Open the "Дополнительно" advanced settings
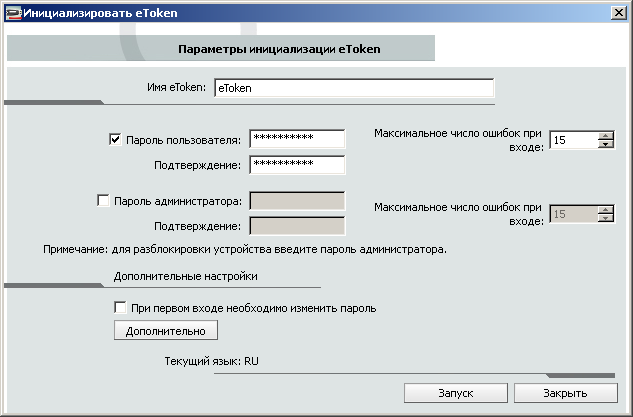 tap(166, 331)
